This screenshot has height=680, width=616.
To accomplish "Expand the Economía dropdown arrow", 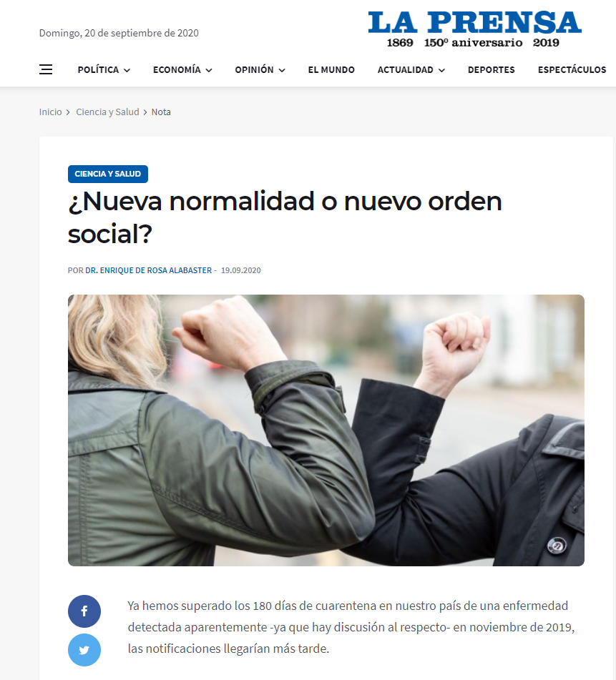I will [209, 70].
